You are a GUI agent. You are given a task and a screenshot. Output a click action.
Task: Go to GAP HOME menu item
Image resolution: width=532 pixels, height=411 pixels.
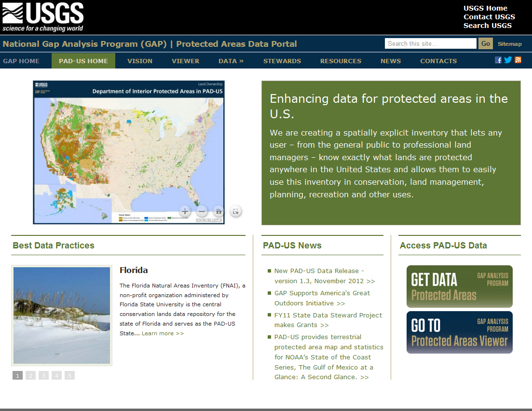[x=21, y=61]
